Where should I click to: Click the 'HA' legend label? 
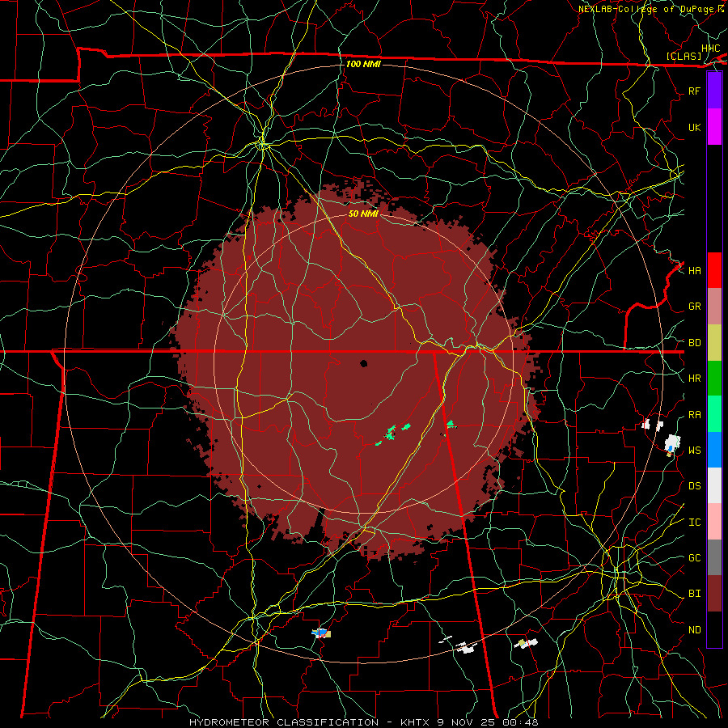695,271
